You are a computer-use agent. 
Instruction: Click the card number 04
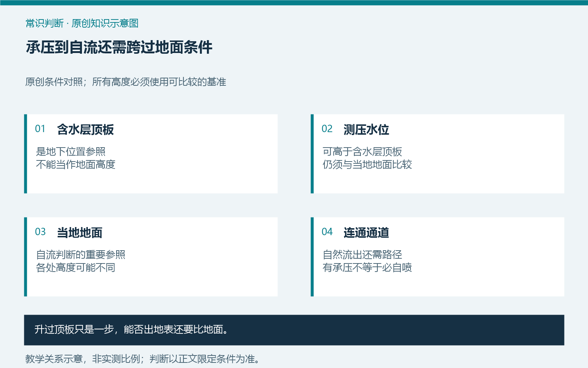(327, 232)
